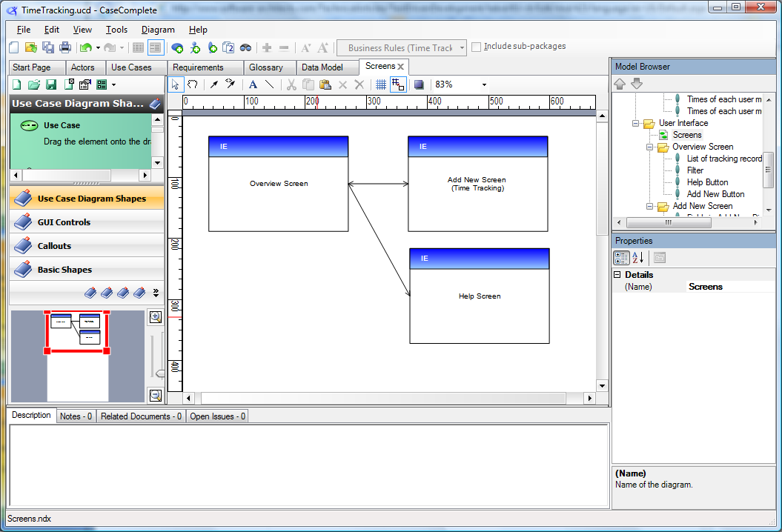Select the Use Case Diagram Shapes stencil
The image size is (782, 532).
pos(87,199)
